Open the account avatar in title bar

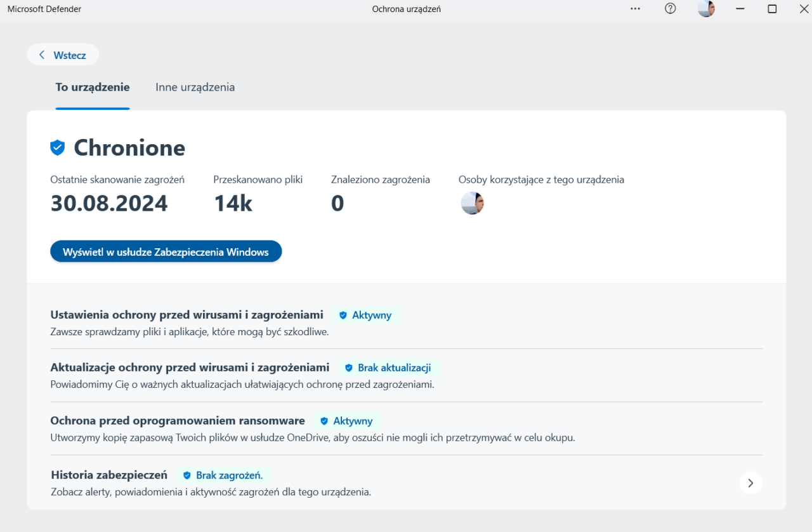pyautogui.click(x=706, y=9)
